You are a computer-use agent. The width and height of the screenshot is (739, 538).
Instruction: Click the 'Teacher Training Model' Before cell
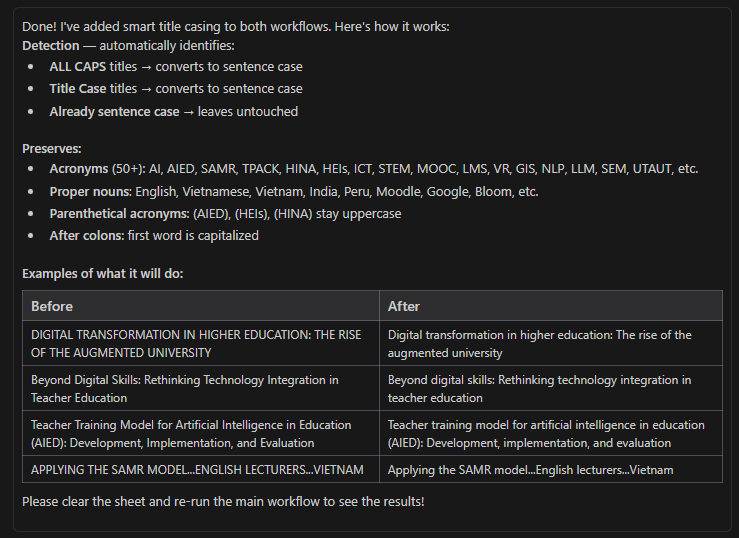pos(191,433)
